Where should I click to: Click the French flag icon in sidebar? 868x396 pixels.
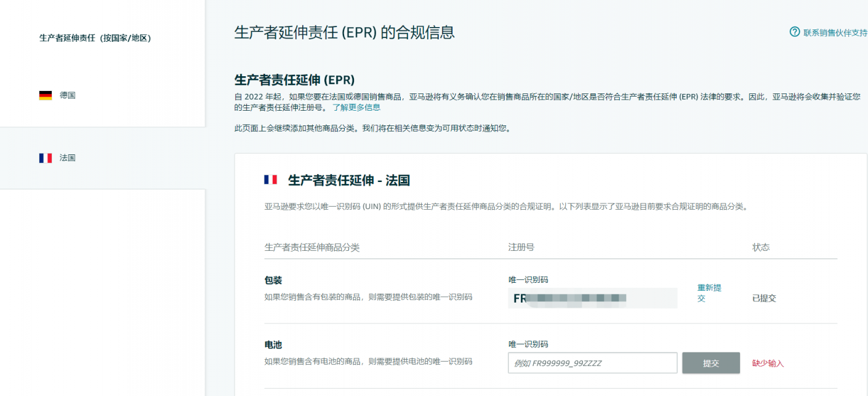46,158
